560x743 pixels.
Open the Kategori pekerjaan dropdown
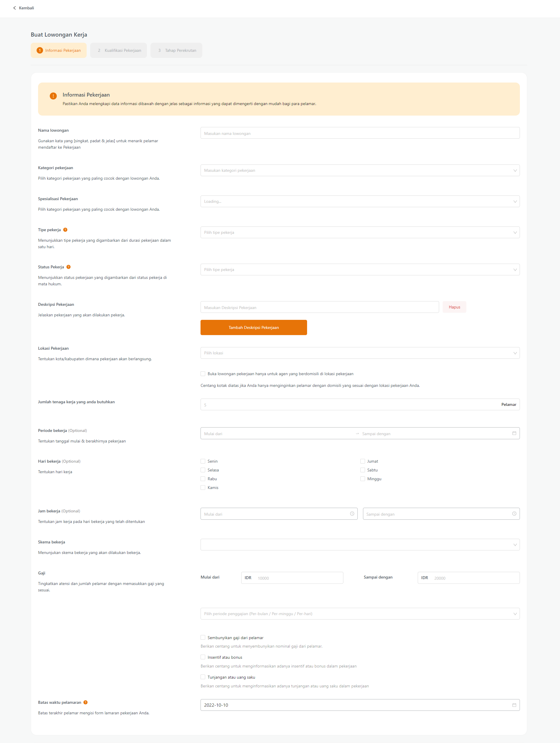point(360,170)
